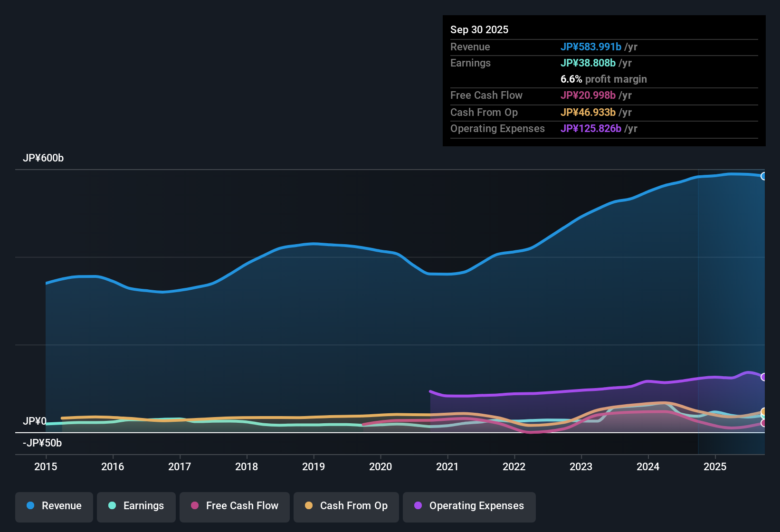Click the blue Revenue legend dot icon

coord(30,506)
